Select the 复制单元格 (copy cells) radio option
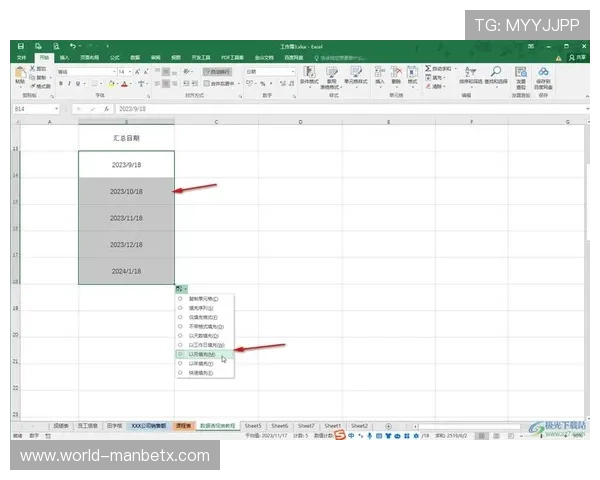This screenshot has width=600, height=480. coord(180,298)
